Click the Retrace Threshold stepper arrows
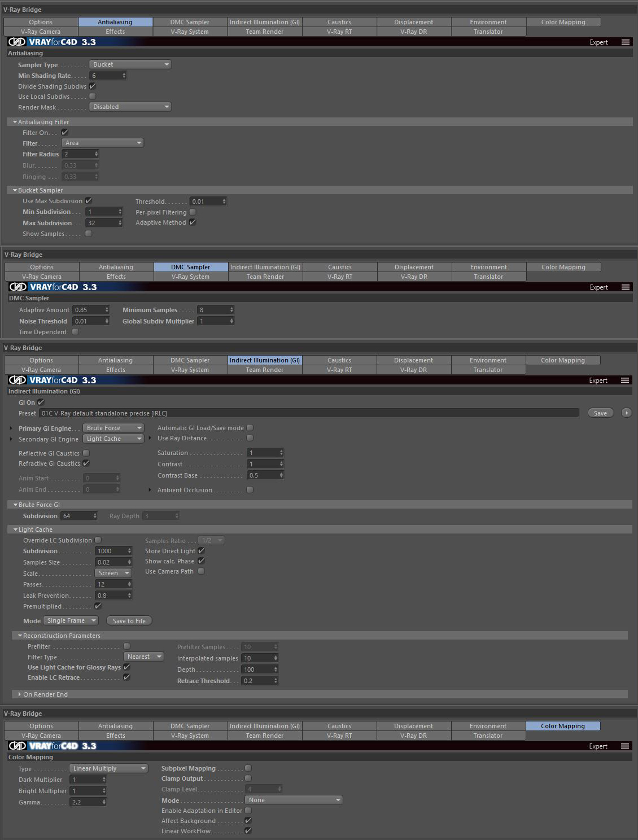 pos(276,681)
